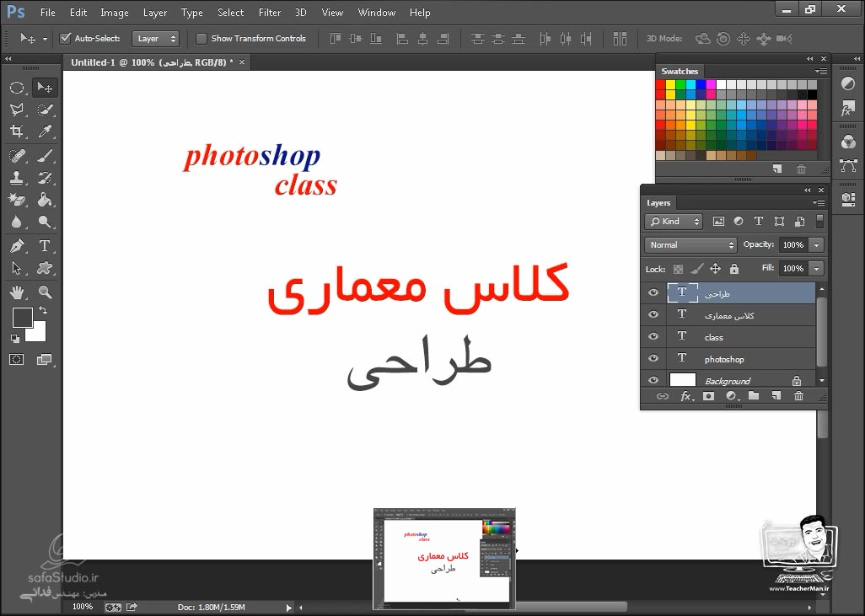This screenshot has width=865, height=616.
Task: Open the Swatches panel flyout menu
Action: pos(821,71)
